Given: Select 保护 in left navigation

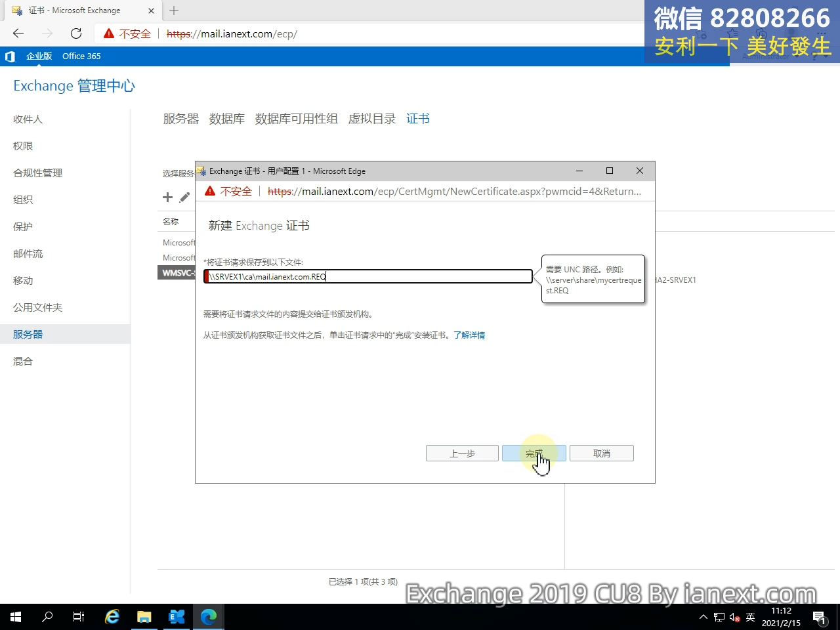Looking at the screenshot, I should click(23, 226).
